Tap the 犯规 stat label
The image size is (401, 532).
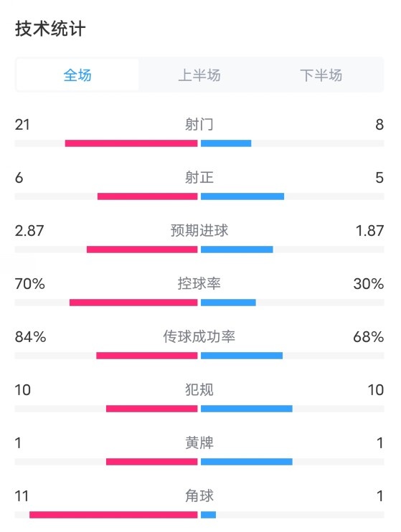point(199,389)
